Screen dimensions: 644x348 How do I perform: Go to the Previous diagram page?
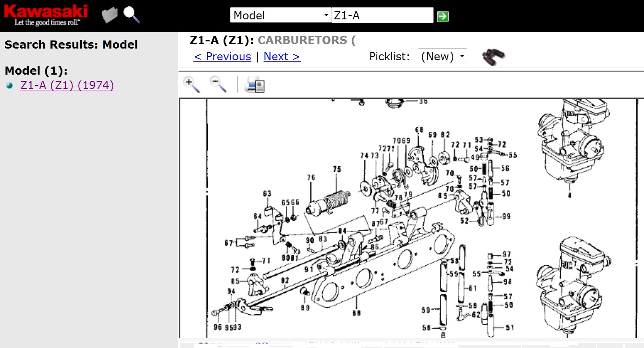pos(222,56)
